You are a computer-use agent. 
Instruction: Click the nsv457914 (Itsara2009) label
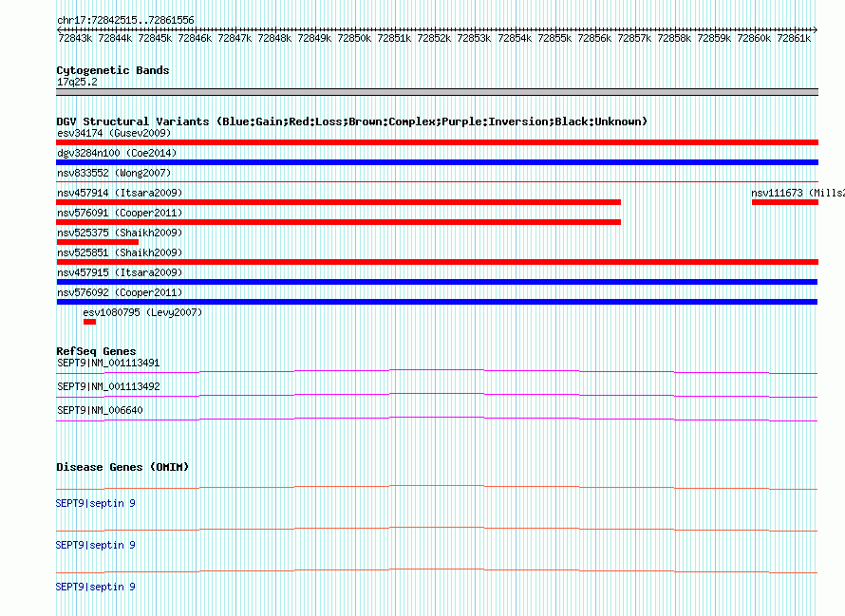[120, 193]
